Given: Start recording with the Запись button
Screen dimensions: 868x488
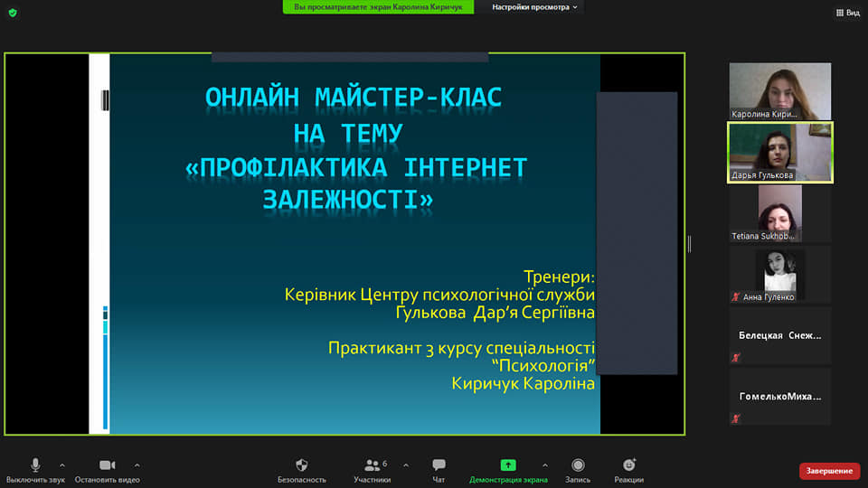Looking at the screenshot, I should [x=577, y=465].
